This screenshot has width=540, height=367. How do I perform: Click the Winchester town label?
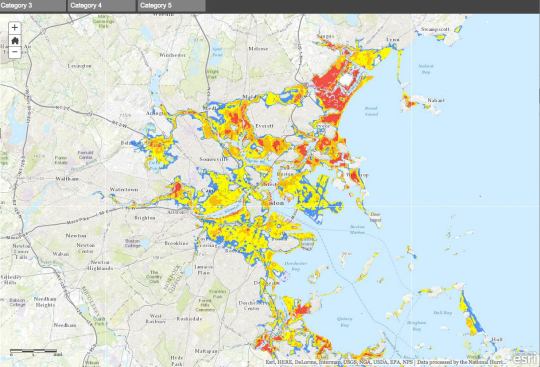pos(172,55)
